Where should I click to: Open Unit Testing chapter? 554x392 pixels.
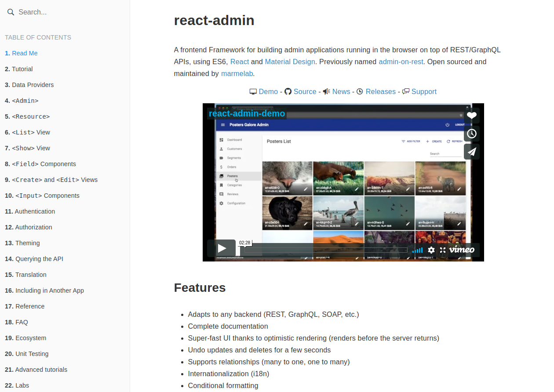click(27, 354)
